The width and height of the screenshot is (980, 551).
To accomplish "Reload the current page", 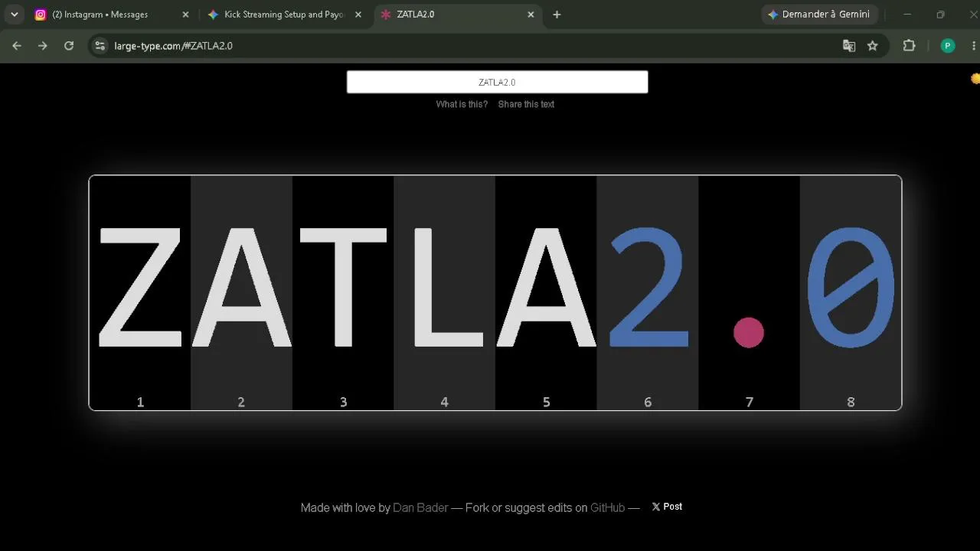I will pyautogui.click(x=69, y=46).
